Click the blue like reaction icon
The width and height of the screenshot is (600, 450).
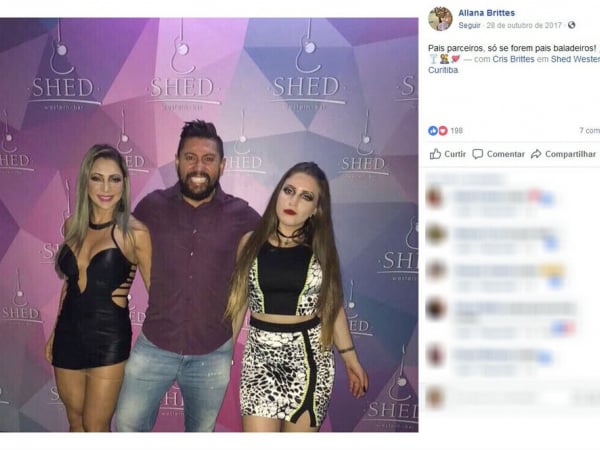pos(433,131)
